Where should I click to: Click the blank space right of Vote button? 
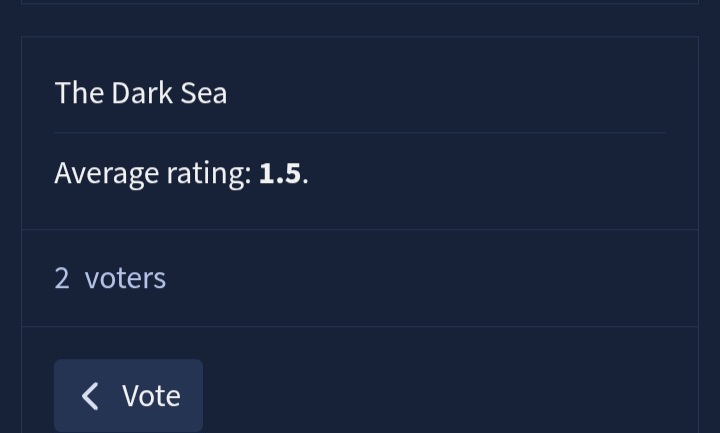tap(450, 396)
